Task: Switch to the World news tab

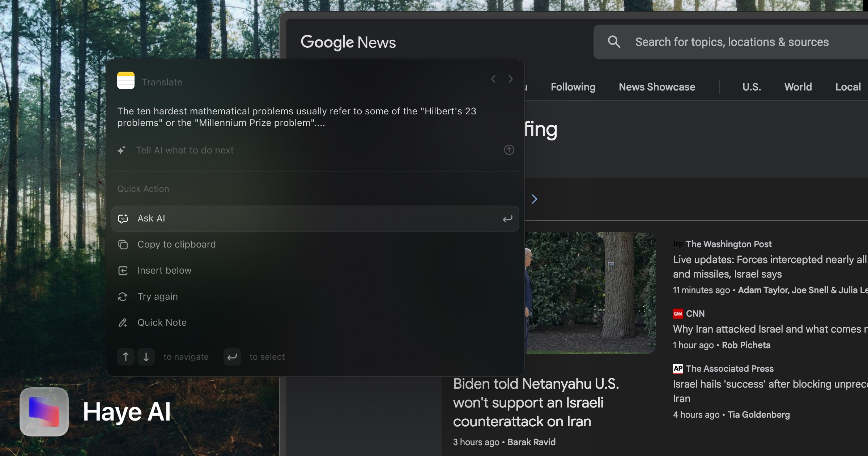Action: pos(798,87)
